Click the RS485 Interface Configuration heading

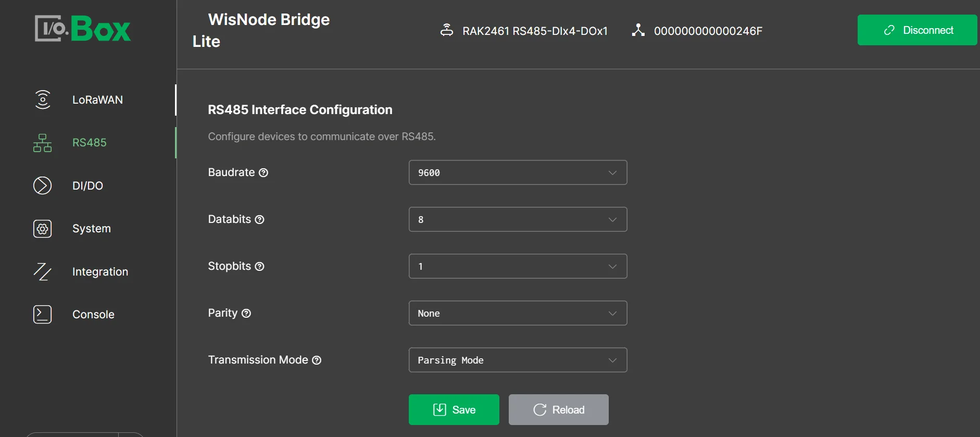point(300,110)
